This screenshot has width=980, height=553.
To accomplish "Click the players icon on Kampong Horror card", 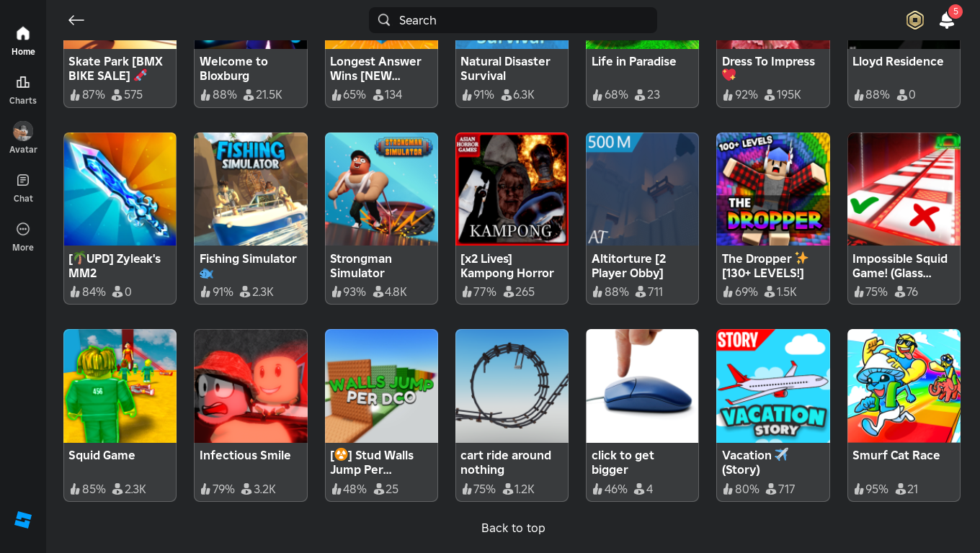I will (x=509, y=292).
